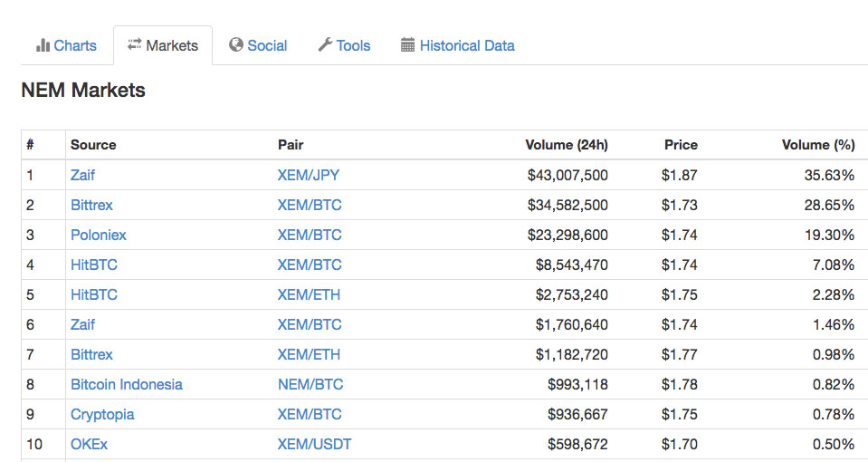Click the NEM Markets heading
Image resolution: width=868 pixels, height=462 pixels.
tap(83, 90)
